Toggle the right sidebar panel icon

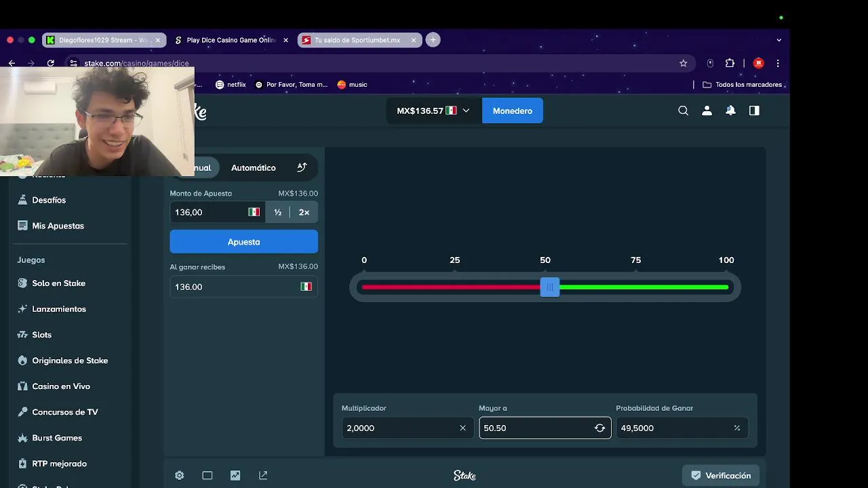pos(754,110)
